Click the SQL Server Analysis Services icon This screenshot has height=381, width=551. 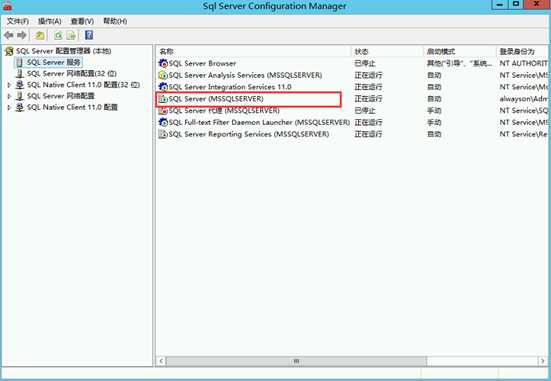coord(163,75)
